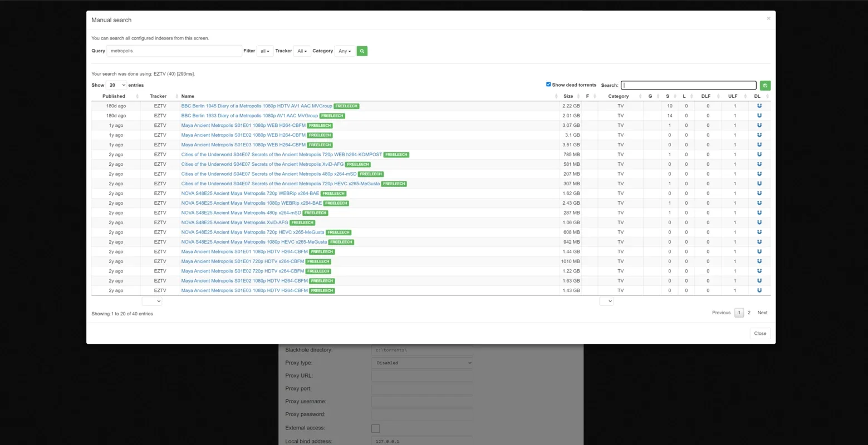Download Maya Ancient Metropolis S01E01 720p HDTV torrent

pos(759,261)
